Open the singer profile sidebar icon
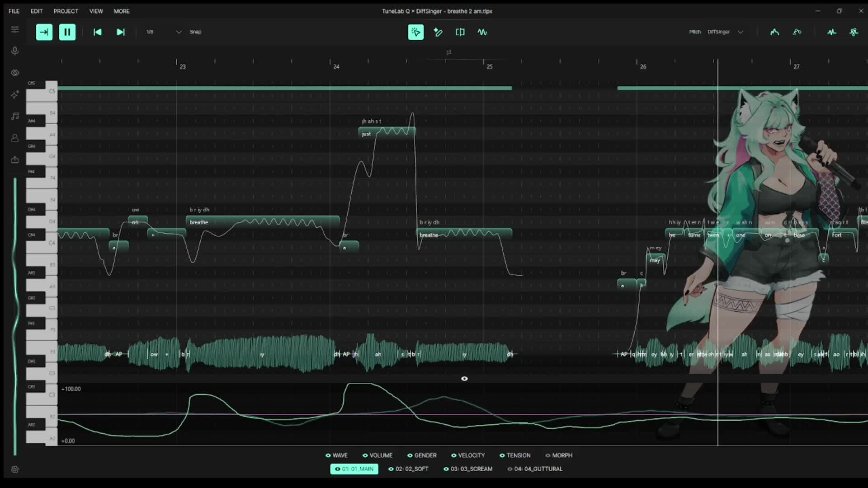 (15, 138)
